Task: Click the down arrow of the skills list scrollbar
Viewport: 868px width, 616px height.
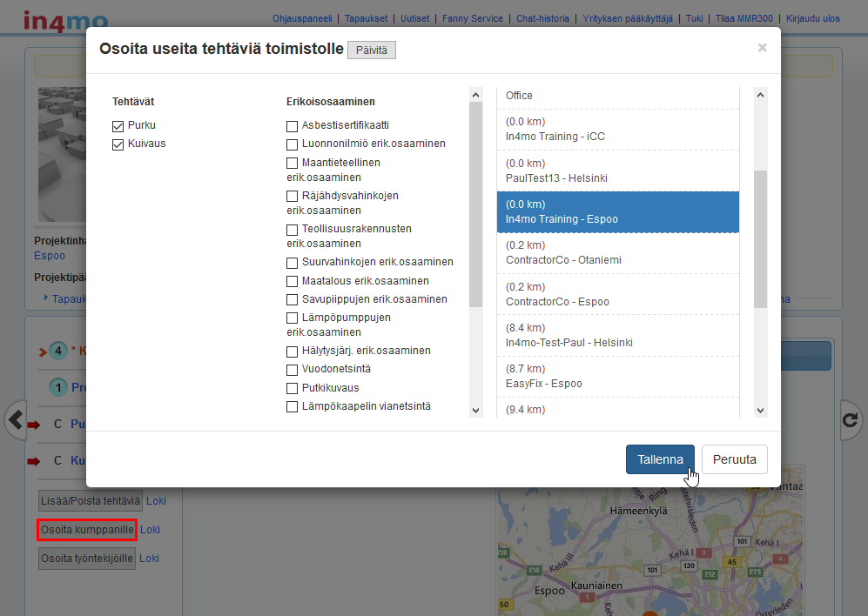Action: tap(475, 410)
